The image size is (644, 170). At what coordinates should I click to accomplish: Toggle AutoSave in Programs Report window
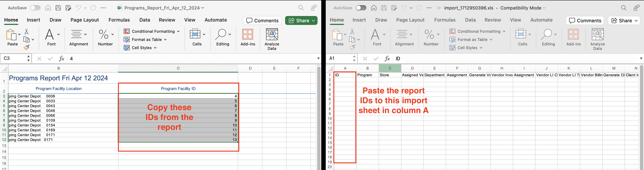coord(35,8)
